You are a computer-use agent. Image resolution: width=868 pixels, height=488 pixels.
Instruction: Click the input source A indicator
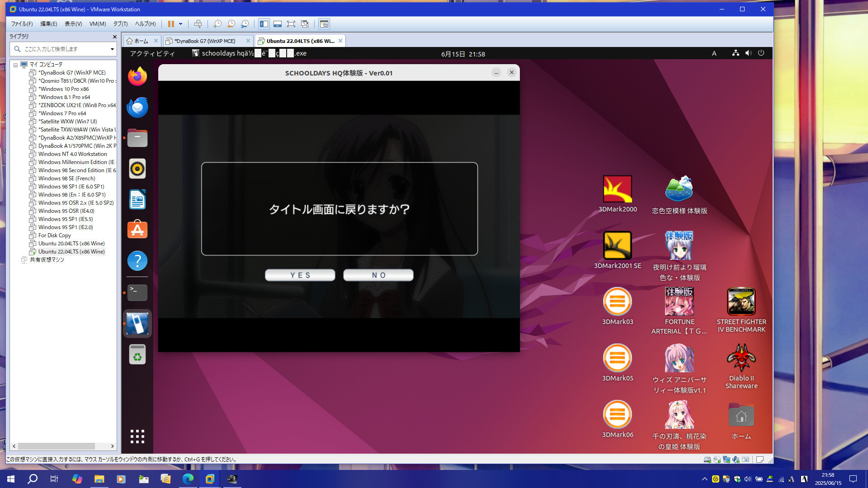coord(714,53)
